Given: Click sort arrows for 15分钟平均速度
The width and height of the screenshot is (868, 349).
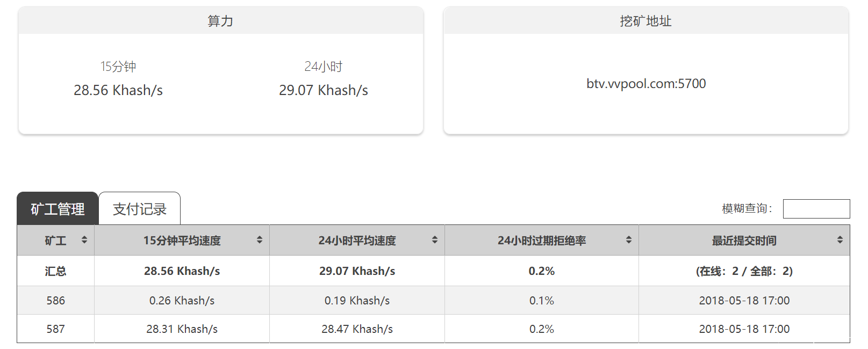Looking at the screenshot, I should (x=260, y=240).
